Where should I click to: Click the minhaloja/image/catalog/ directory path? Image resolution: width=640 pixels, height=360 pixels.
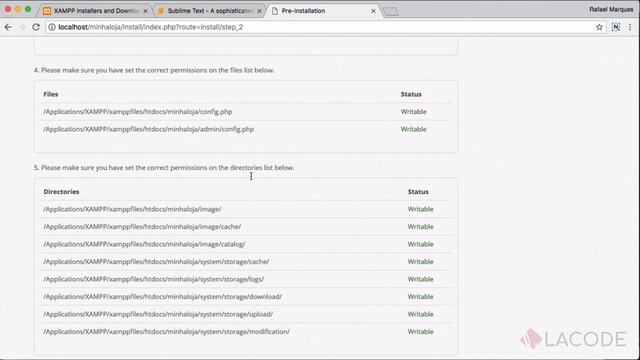coord(144,244)
